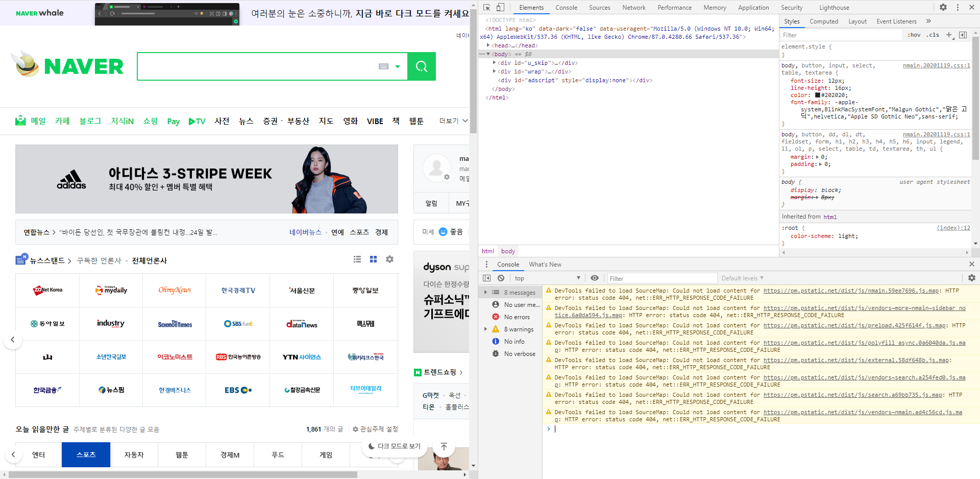This screenshot has width=980, height=479.
Task: Open news stand settings gear icon
Action: [389, 259]
